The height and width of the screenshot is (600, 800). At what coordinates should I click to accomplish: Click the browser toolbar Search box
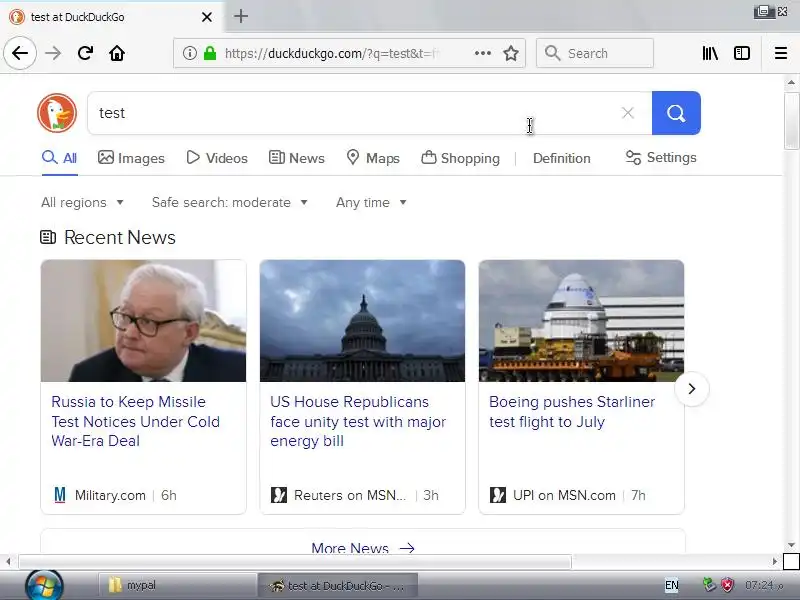click(x=595, y=53)
